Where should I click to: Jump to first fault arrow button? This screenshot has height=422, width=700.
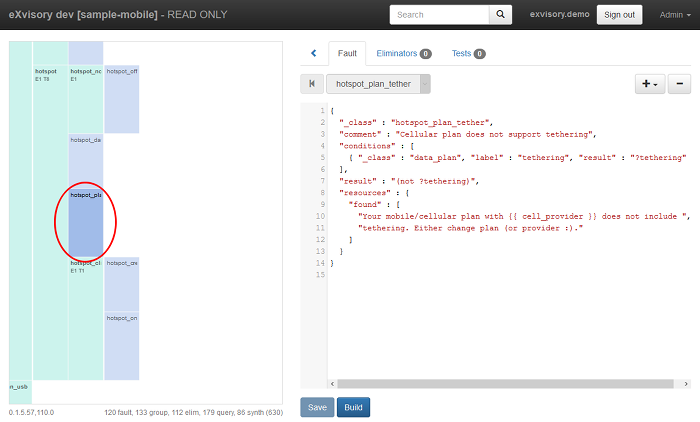pyautogui.click(x=312, y=84)
